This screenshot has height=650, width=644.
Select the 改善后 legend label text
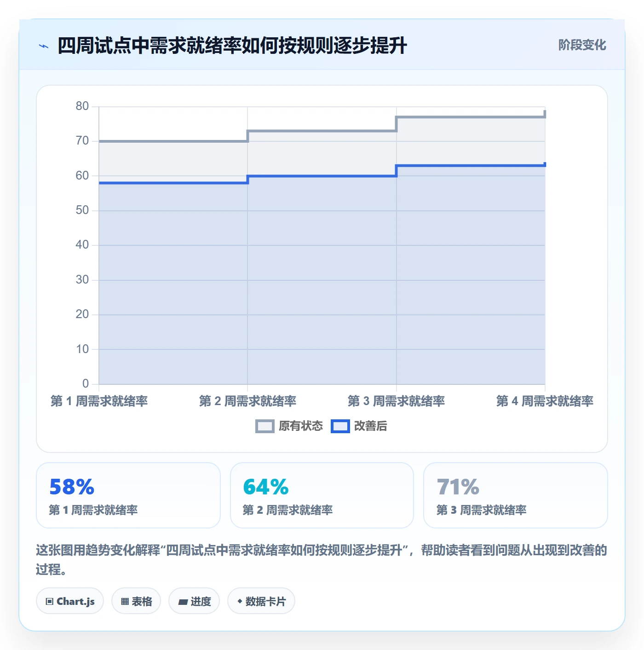371,426
